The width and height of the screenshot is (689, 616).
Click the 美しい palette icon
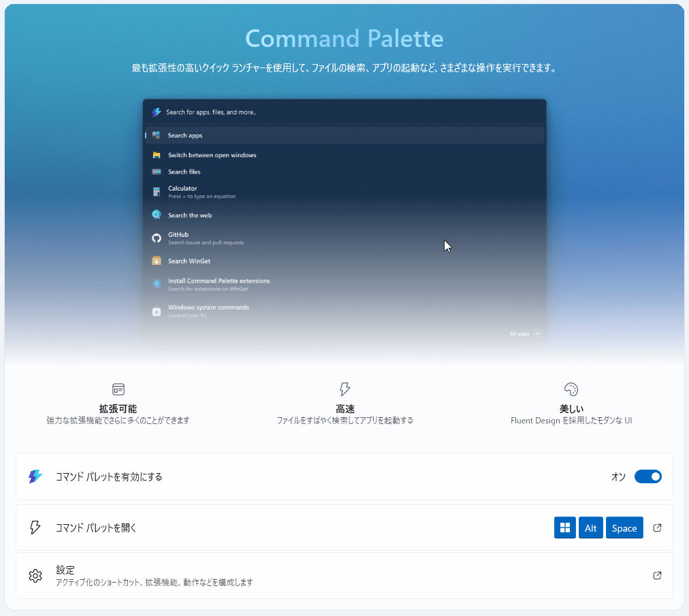pyautogui.click(x=571, y=389)
